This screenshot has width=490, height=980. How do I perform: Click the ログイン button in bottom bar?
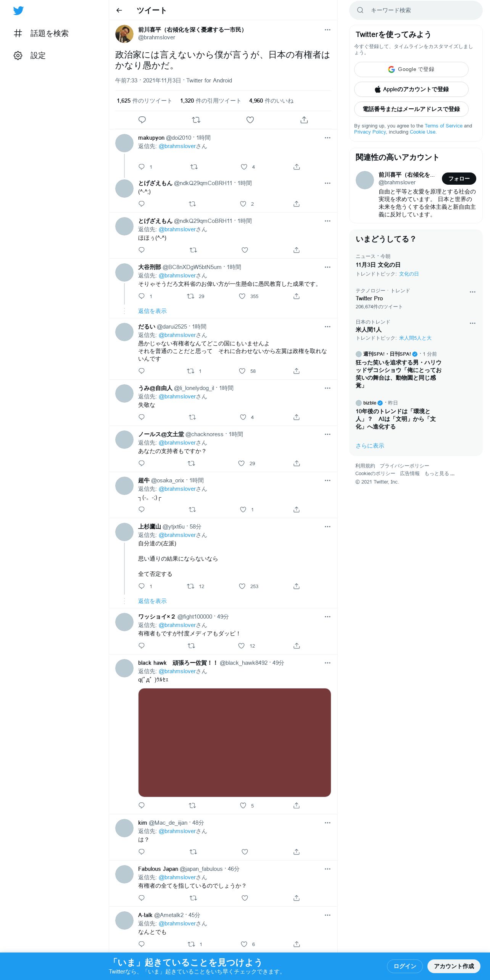click(405, 966)
